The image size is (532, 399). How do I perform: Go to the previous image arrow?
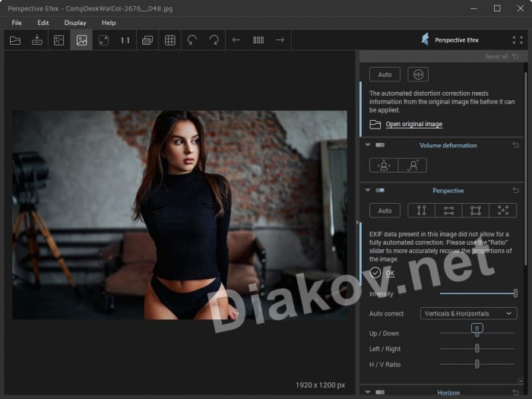[236, 40]
